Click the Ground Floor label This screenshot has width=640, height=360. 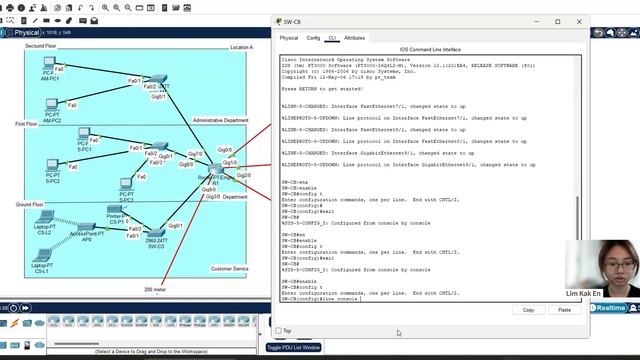click(29, 204)
